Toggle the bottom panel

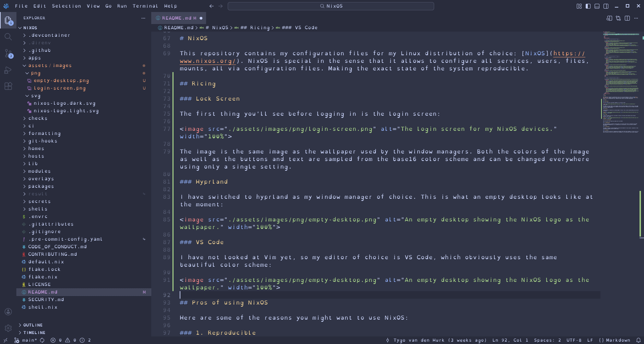click(597, 6)
